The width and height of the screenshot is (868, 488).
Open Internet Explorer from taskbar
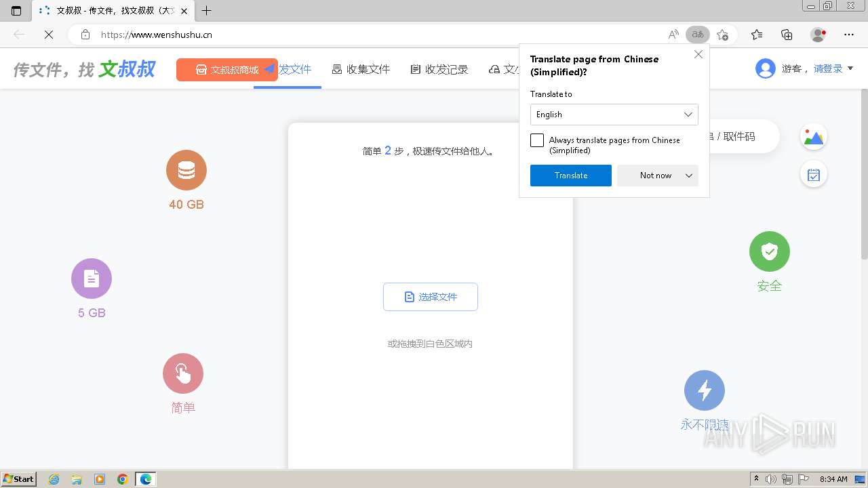[54, 479]
